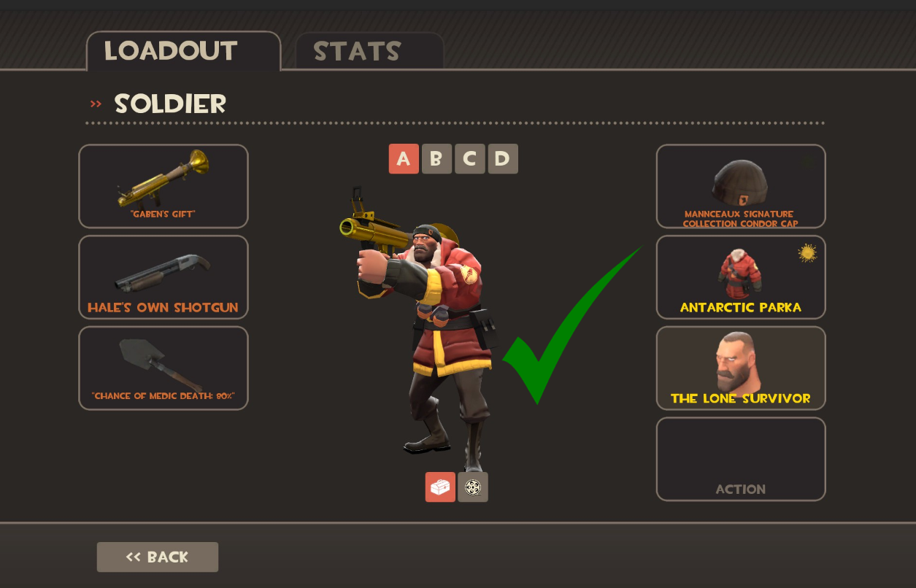Open the taunt film reel icon
This screenshot has width=916, height=588.
point(473,487)
